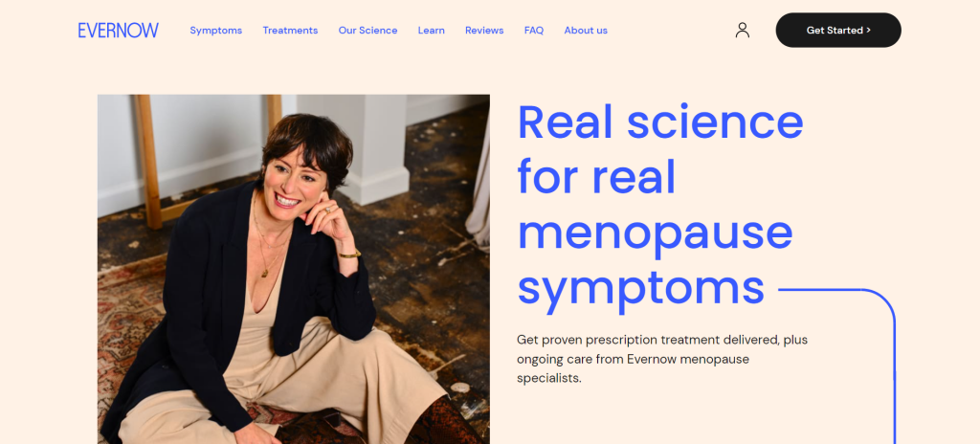
Task: Click the word "symptoms" in the headline
Action: (x=641, y=289)
